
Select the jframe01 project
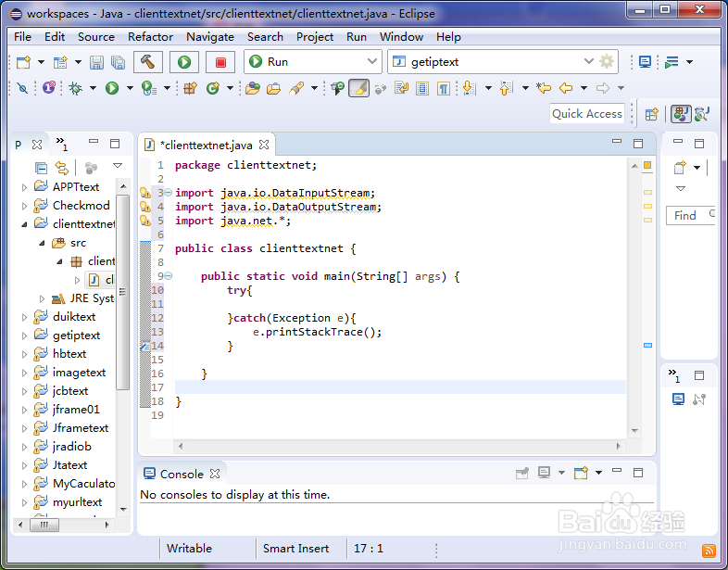[76, 410]
